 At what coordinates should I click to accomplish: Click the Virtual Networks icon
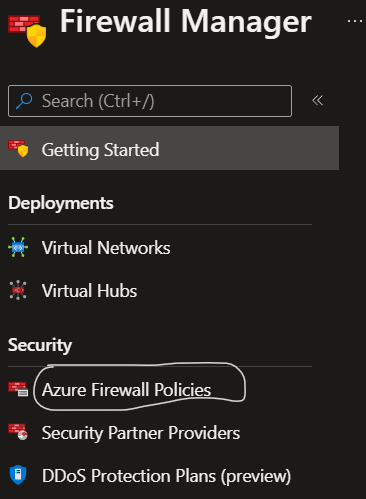(x=18, y=247)
